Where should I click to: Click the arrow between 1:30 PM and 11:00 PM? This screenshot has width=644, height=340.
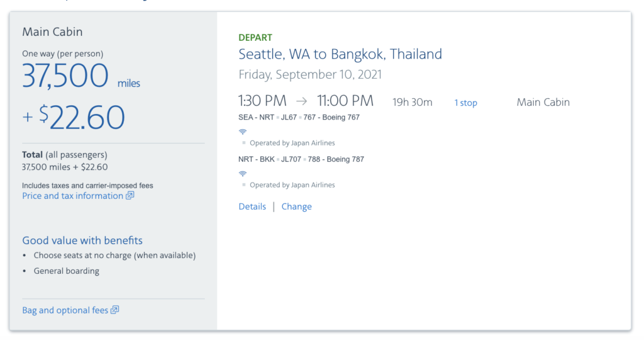[x=301, y=101]
